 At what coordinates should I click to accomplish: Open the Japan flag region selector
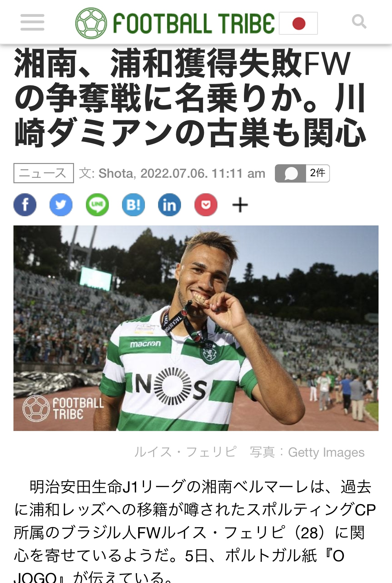pos(298,23)
